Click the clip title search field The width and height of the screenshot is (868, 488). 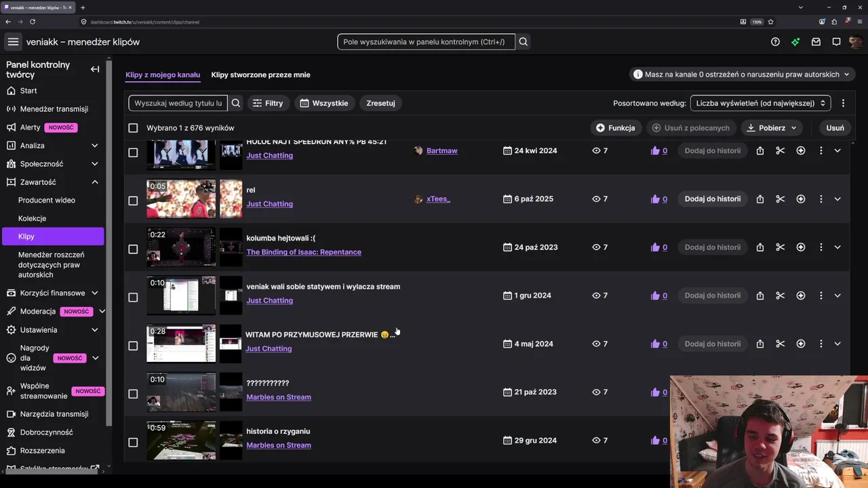178,103
